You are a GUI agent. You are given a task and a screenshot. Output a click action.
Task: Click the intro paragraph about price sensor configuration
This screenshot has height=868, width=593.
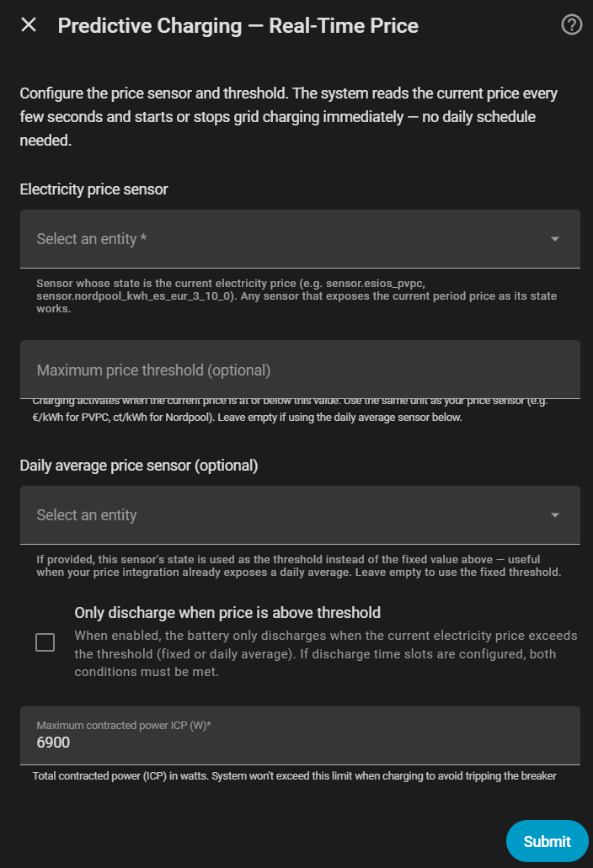click(288, 117)
